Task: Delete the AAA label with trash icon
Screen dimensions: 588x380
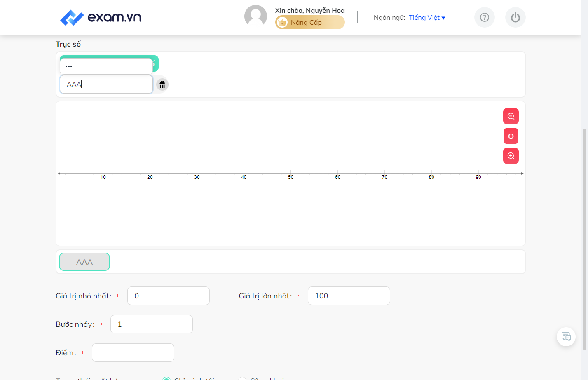Action: click(162, 84)
